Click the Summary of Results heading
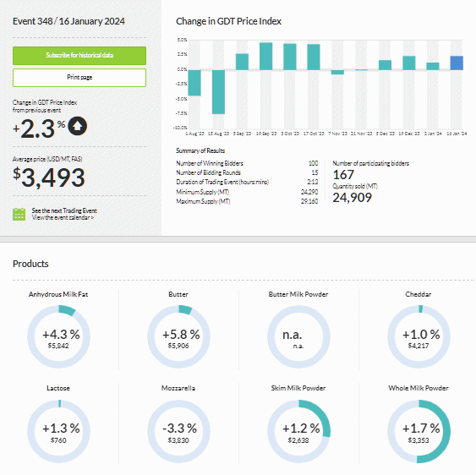The image size is (476, 475). [200, 150]
